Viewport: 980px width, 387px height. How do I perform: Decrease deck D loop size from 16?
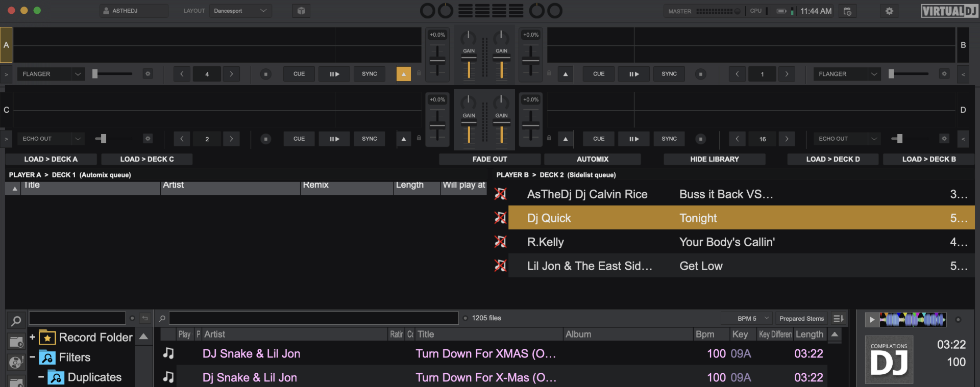pos(737,139)
